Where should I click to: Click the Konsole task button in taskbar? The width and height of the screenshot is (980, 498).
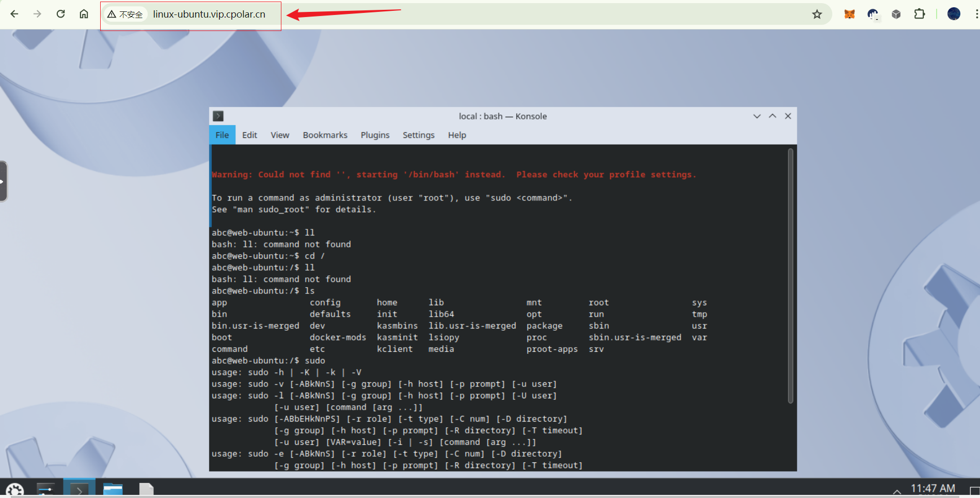(x=79, y=489)
